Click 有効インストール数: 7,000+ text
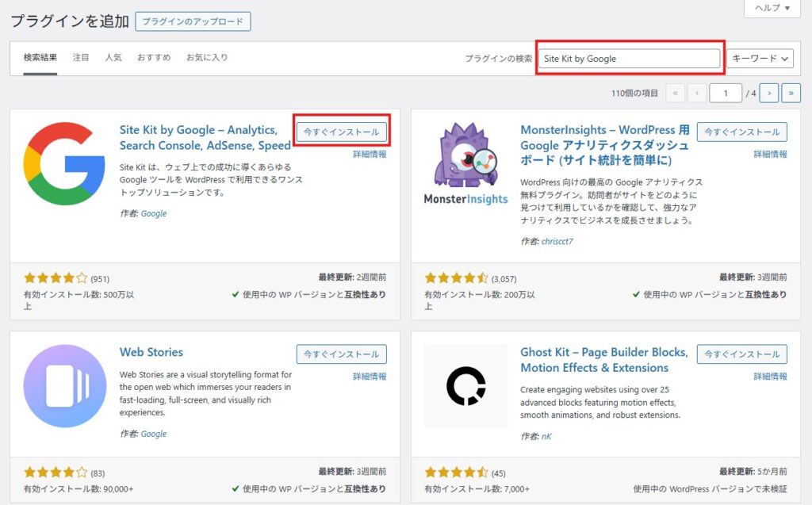This screenshot has width=812, height=505. tap(477, 489)
